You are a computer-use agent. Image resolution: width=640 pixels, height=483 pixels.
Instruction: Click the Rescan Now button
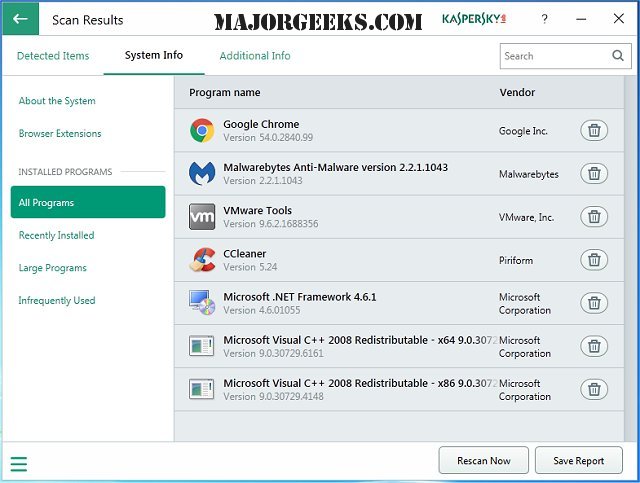[484, 461]
